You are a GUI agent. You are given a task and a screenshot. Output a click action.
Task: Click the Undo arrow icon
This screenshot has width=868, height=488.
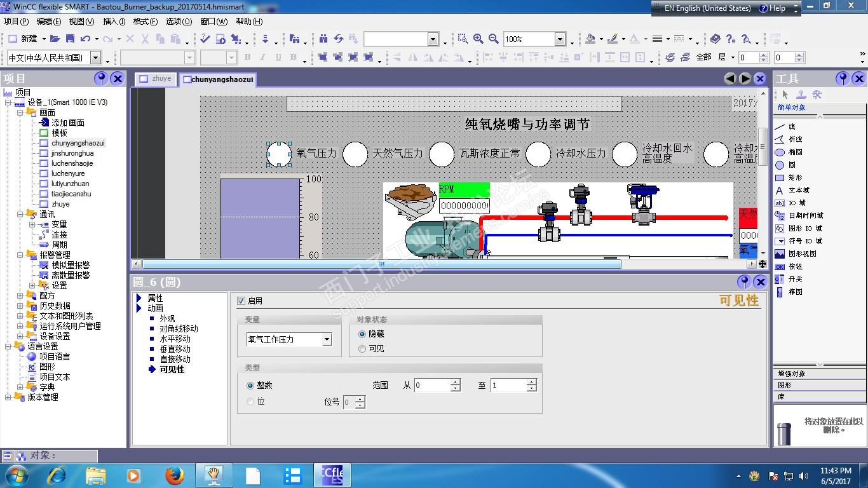coord(85,39)
